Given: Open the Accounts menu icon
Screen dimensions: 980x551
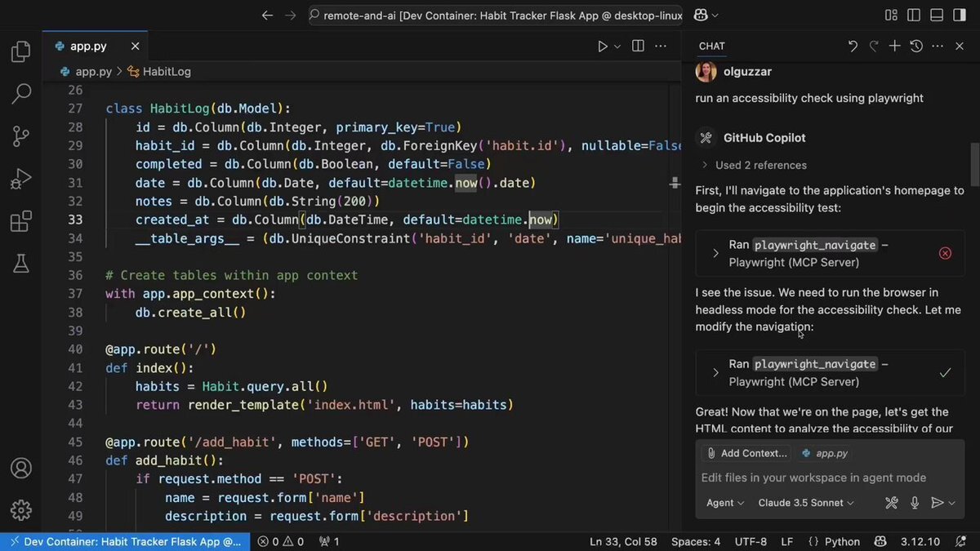Looking at the screenshot, I should 21,468.
